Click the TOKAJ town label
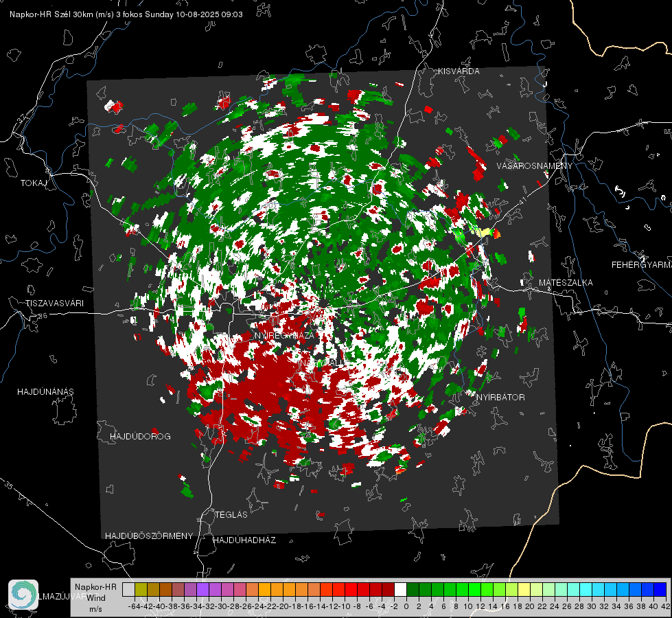Image resolution: width=672 pixels, height=618 pixels. (34, 183)
